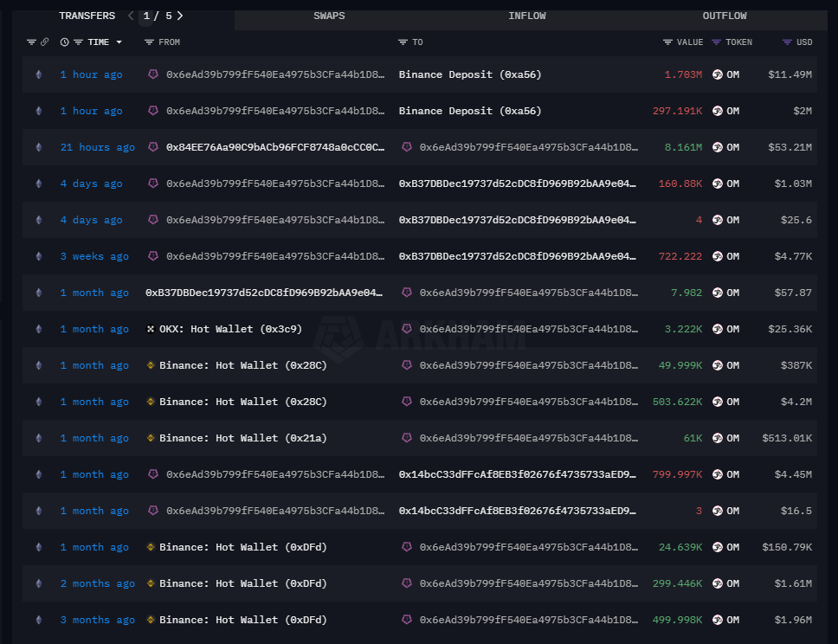Viewport: 838px width, 644px height.
Task: Open the TO column filter
Action: [x=403, y=42]
